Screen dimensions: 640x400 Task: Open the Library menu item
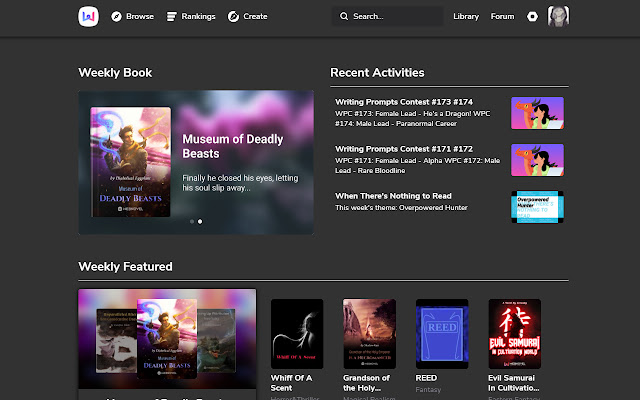(466, 17)
